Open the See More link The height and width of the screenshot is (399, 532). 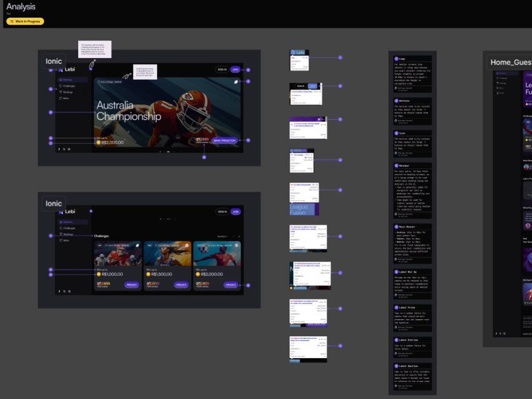pos(222,237)
